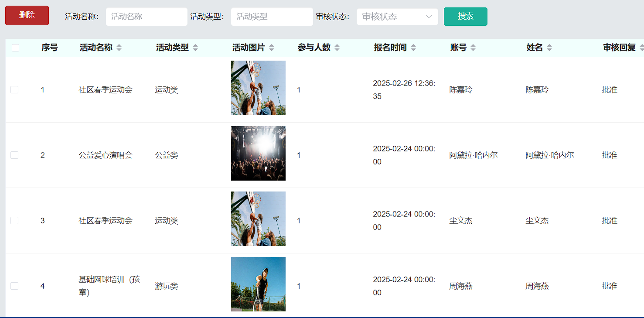
Task: Open the 审核状态 dropdown
Action: coord(397,17)
